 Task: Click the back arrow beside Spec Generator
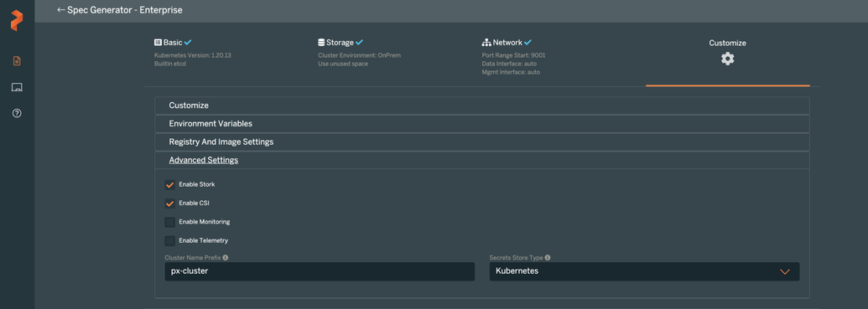coord(61,10)
